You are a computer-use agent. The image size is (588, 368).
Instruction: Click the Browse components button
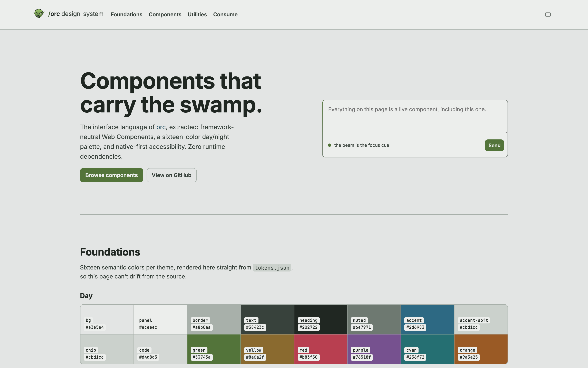111,175
